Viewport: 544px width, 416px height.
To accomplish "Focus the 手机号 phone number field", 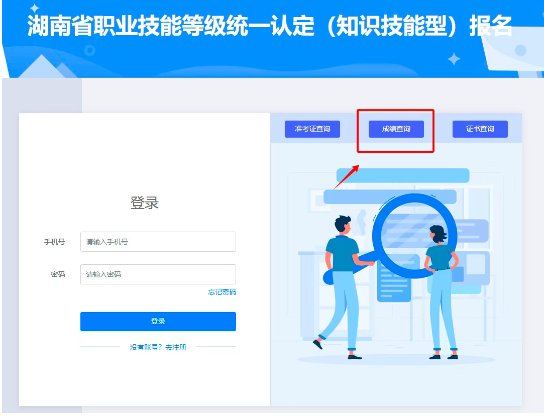I will [158, 241].
